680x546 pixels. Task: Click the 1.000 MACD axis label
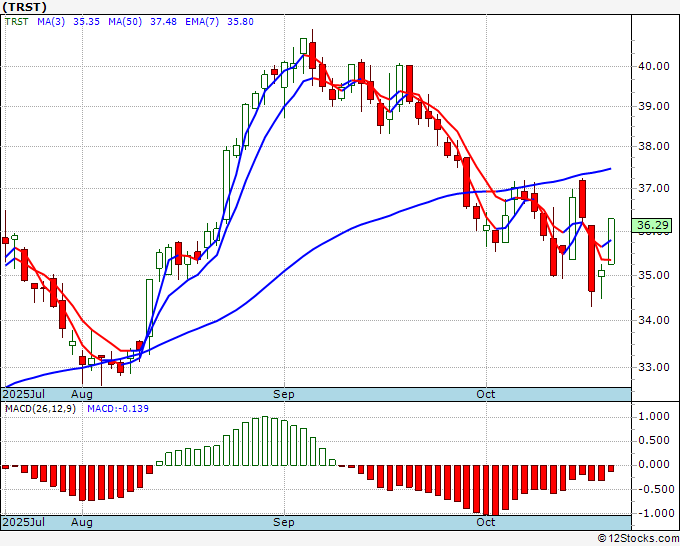click(x=654, y=417)
